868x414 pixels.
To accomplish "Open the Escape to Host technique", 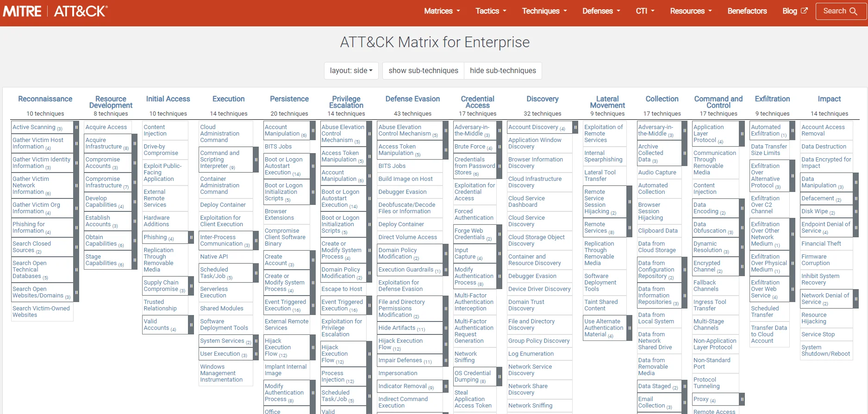I will [342, 289].
